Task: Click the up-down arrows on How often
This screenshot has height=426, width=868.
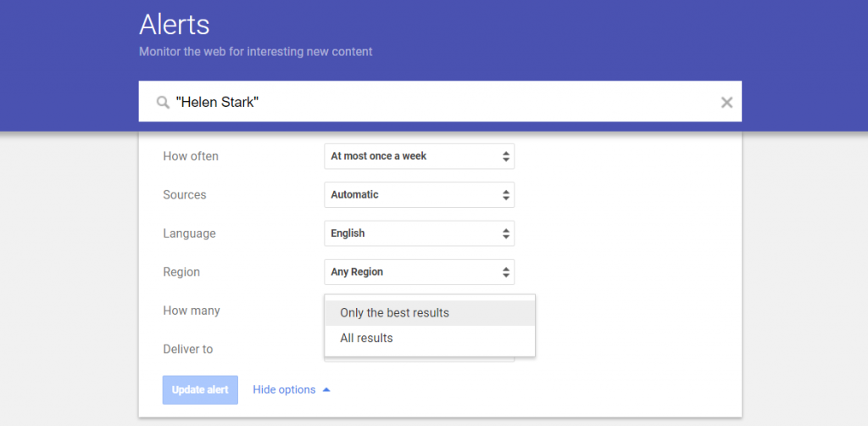Action: click(505, 156)
